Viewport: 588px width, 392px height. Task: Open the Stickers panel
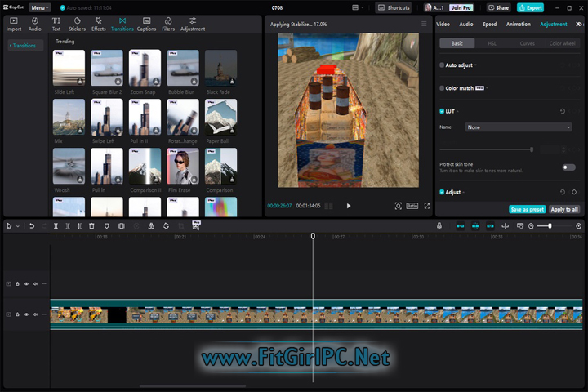pos(77,24)
